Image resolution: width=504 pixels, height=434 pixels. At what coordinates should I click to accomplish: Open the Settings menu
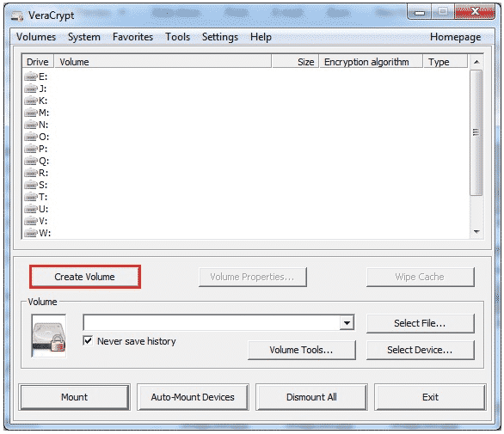point(220,37)
